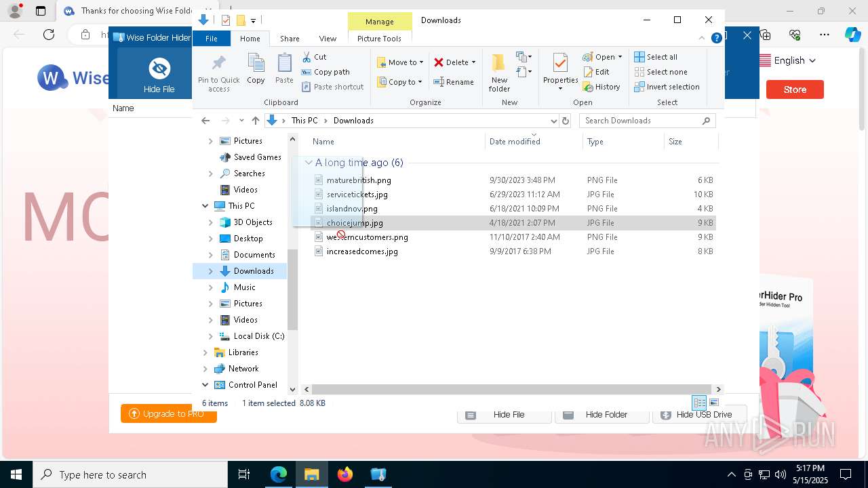Open the Copy to dropdown
The image size is (868, 488).
pos(400,82)
